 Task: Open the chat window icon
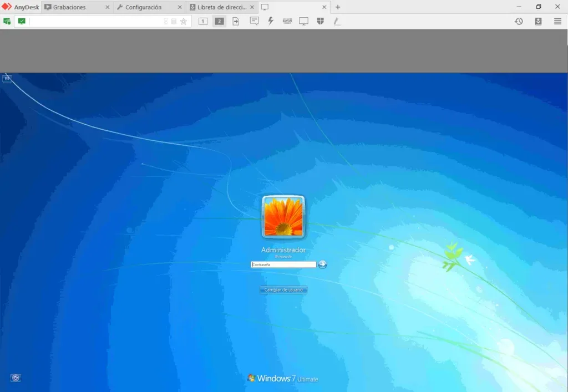(x=254, y=21)
